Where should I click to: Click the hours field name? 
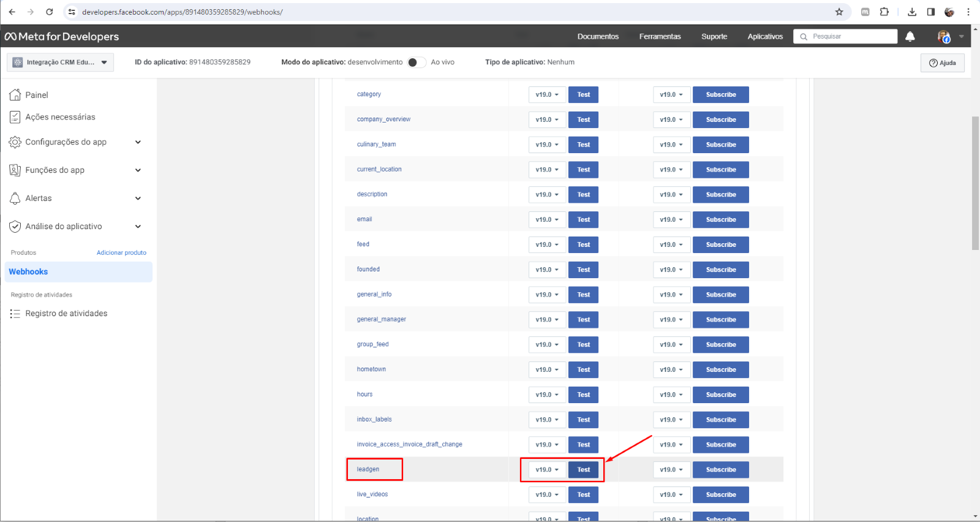pos(364,395)
